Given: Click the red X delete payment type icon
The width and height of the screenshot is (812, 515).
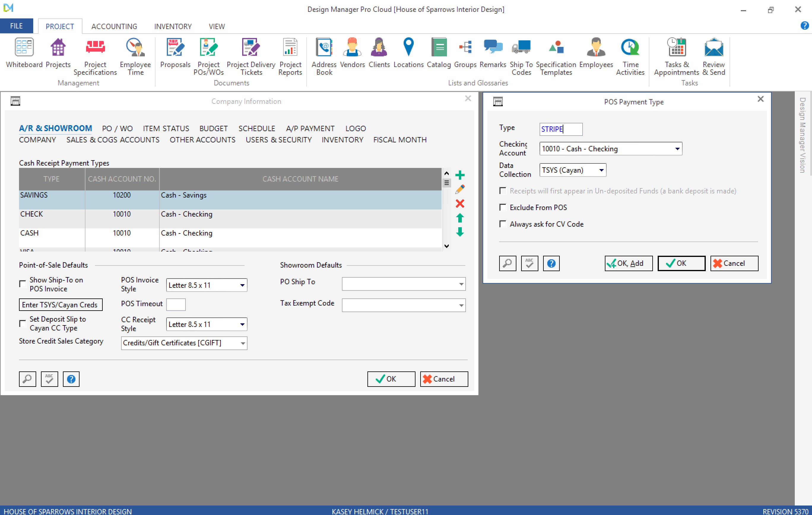Looking at the screenshot, I should (x=460, y=204).
